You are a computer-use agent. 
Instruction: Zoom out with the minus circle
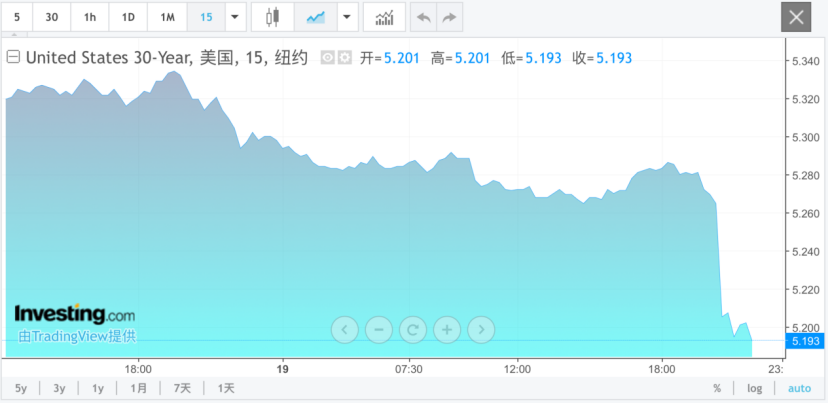click(x=379, y=330)
